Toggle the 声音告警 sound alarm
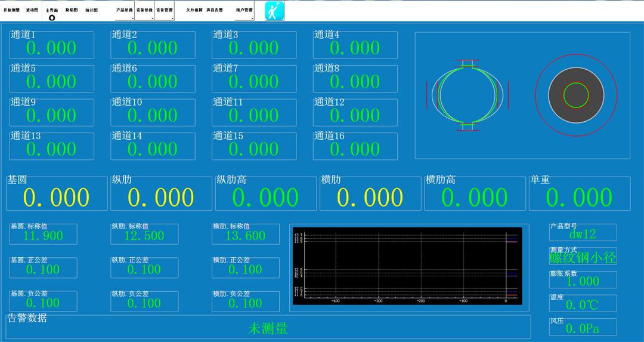644x342 pixels. 216,10
